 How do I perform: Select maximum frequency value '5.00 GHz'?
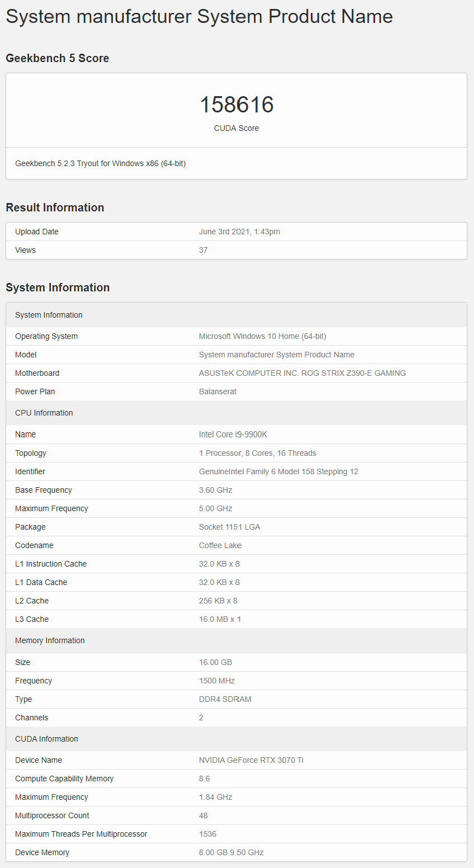tap(216, 508)
